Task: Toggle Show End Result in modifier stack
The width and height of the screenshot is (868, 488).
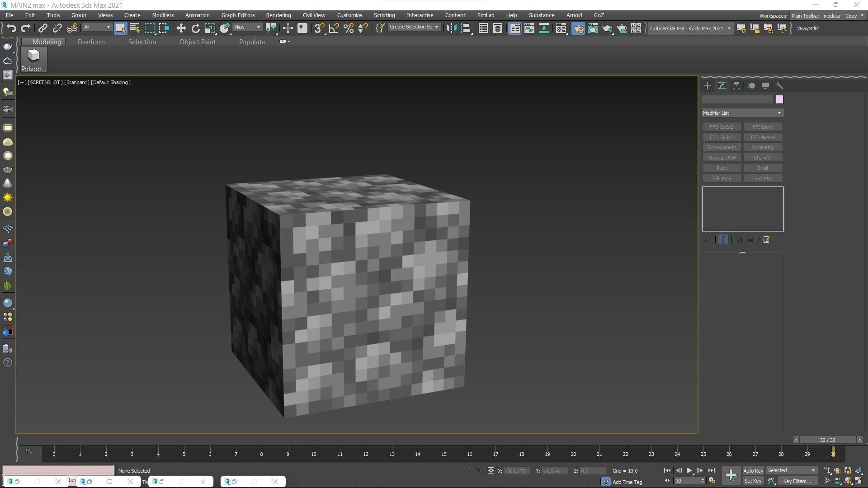Action: [x=723, y=240]
